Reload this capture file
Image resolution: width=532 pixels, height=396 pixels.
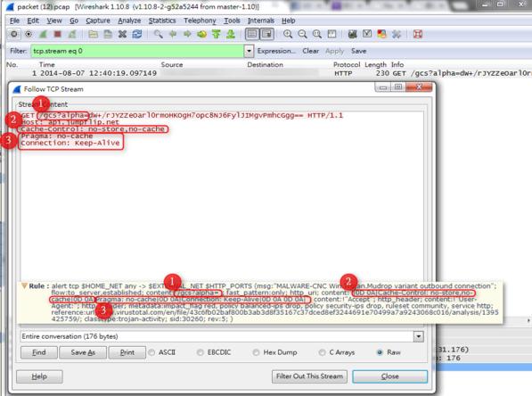137,34
